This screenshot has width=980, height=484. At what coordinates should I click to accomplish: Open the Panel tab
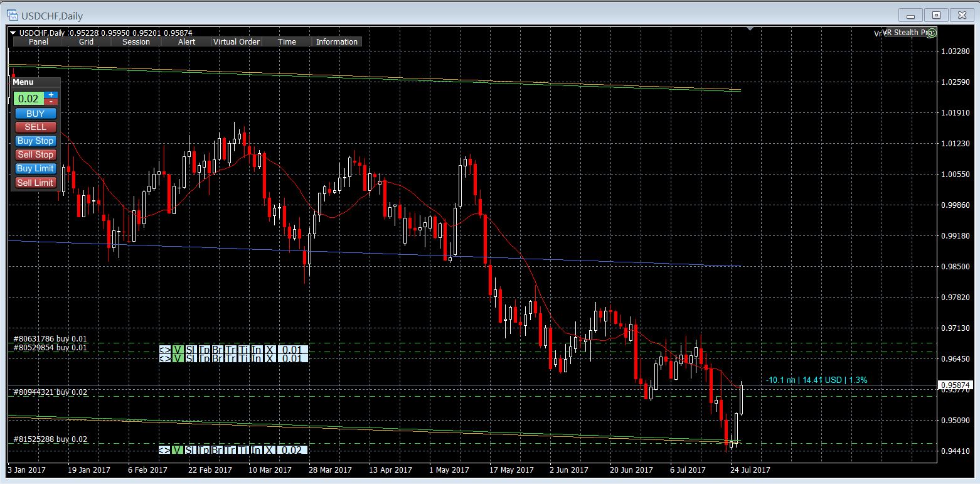(39, 42)
